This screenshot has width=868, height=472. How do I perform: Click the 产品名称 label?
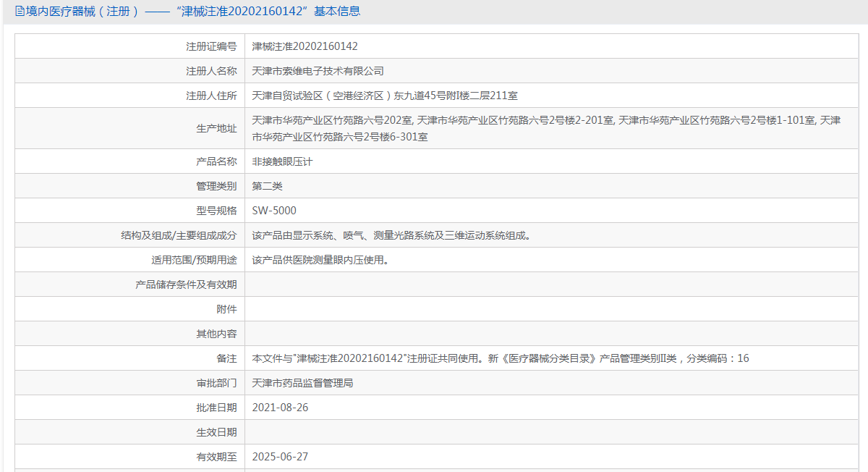point(216,162)
